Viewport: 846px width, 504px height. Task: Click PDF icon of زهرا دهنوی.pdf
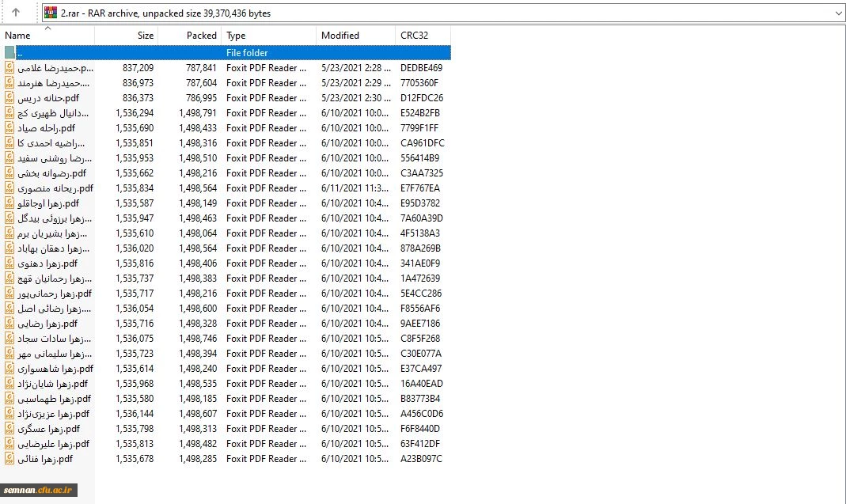coord(9,263)
